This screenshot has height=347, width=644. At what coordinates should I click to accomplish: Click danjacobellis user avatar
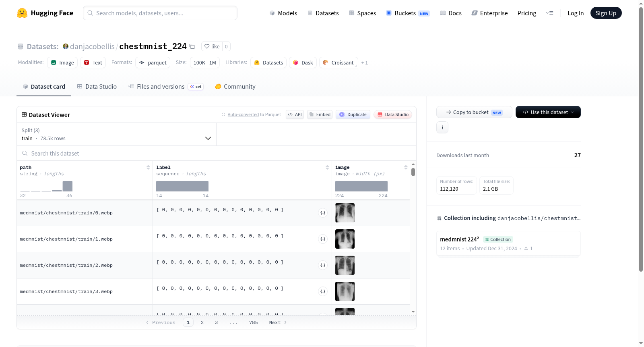(x=66, y=46)
